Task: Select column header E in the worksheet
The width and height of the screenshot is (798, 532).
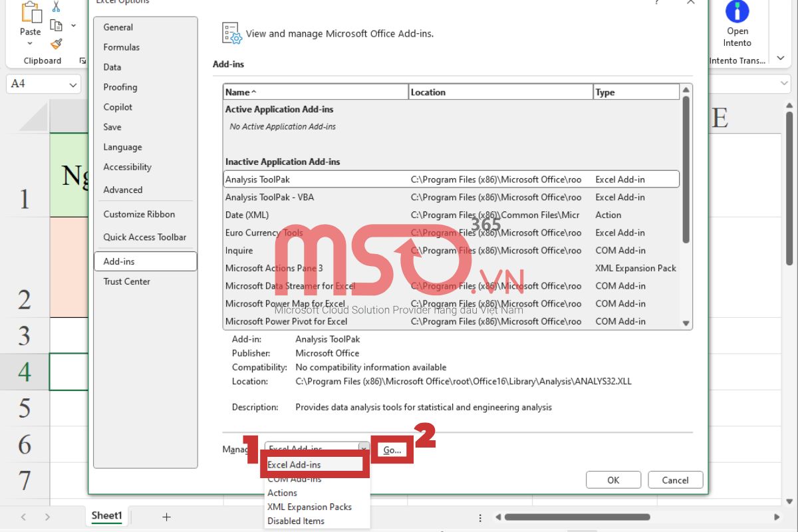Action: (720, 118)
